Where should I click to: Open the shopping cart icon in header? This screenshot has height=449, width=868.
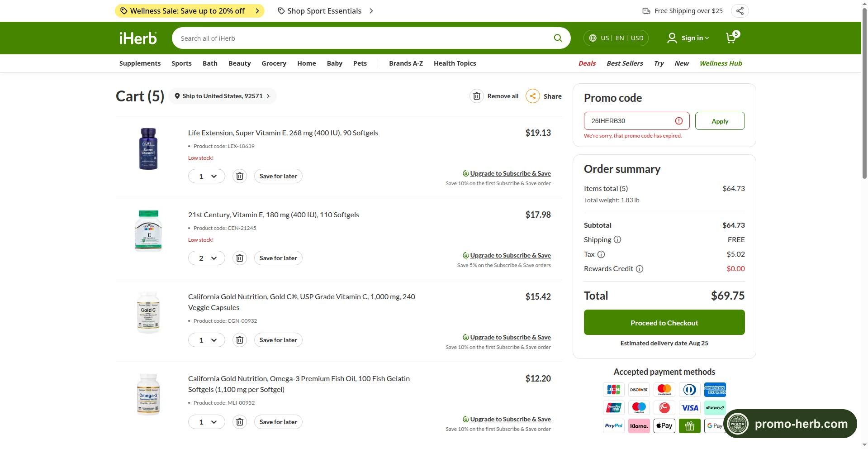pos(731,38)
